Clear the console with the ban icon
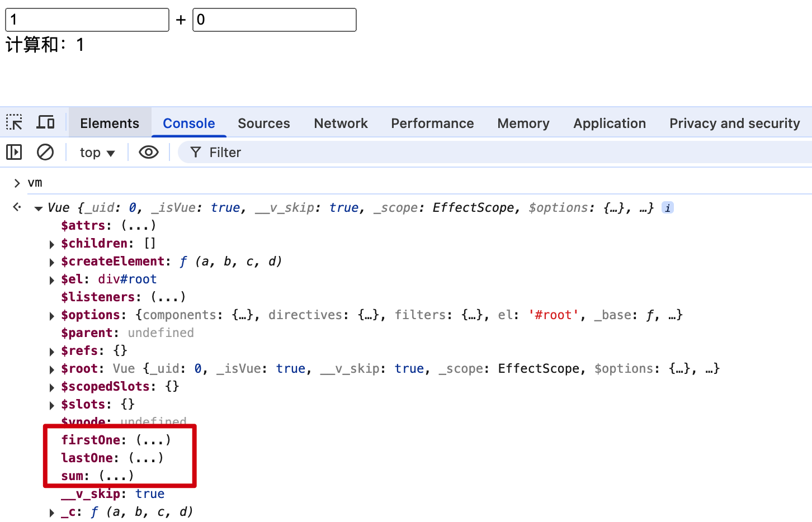This screenshot has height=522, width=812. coord(45,152)
